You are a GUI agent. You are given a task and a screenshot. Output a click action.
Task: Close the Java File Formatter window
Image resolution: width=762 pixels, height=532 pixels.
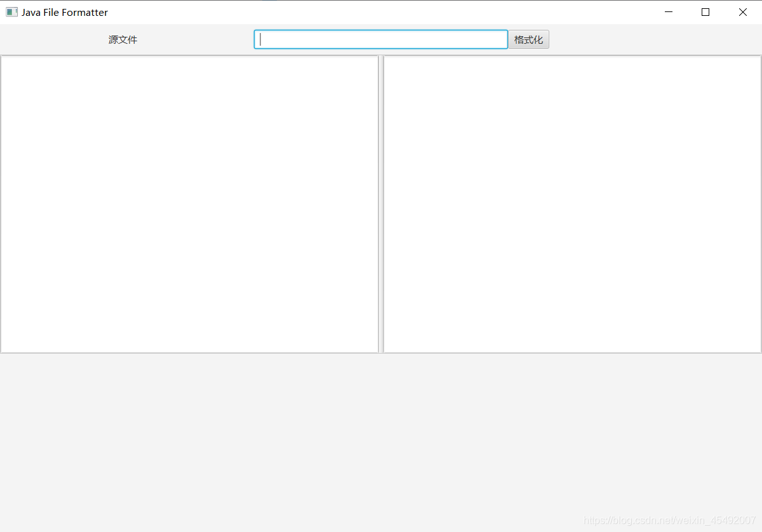coord(742,12)
